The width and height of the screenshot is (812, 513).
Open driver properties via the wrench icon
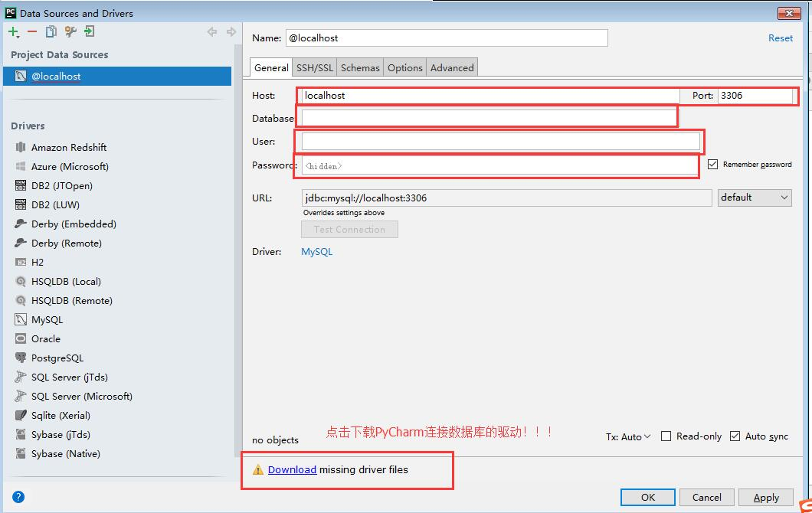(x=70, y=32)
